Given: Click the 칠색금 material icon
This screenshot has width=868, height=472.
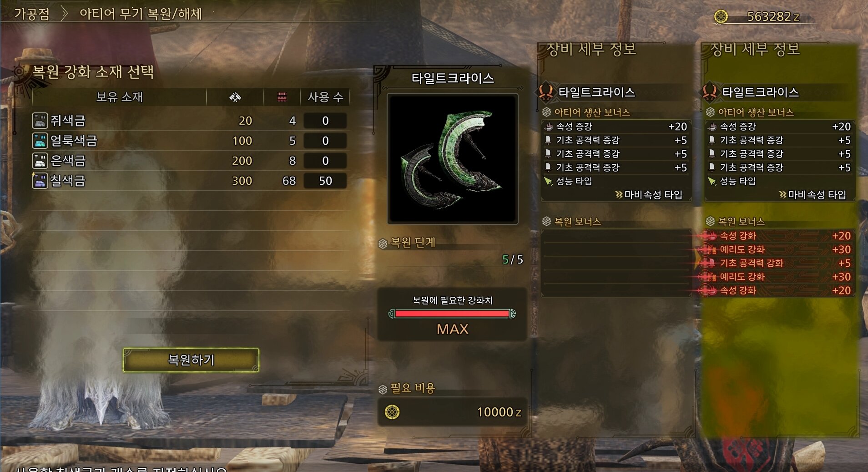Looking at the screenshot, I should coord(40,181).
